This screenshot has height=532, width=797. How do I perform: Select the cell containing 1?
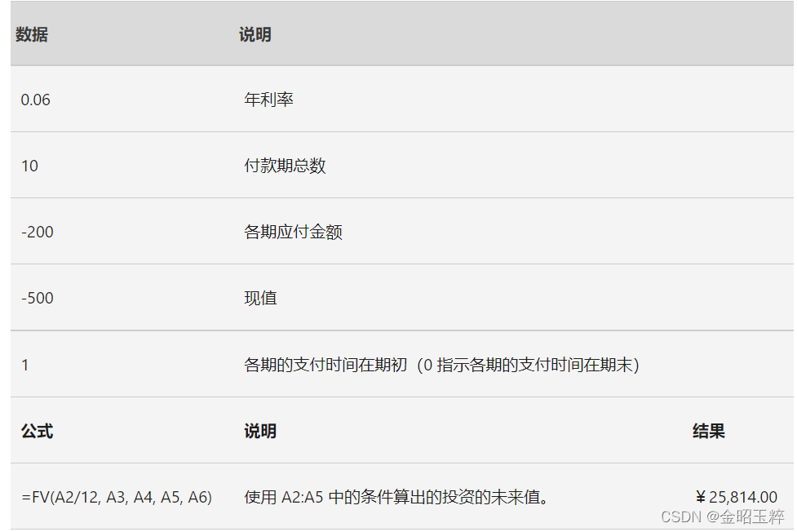point(25,365)
